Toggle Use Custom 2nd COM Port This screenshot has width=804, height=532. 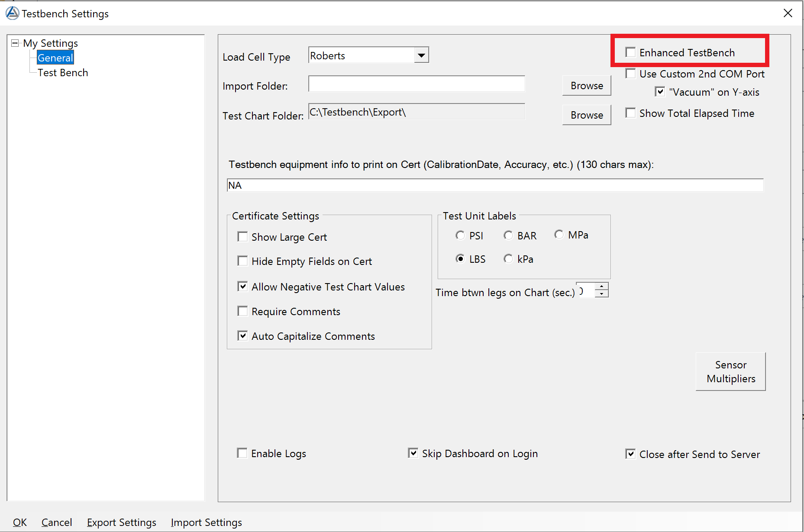pos(631,74)
